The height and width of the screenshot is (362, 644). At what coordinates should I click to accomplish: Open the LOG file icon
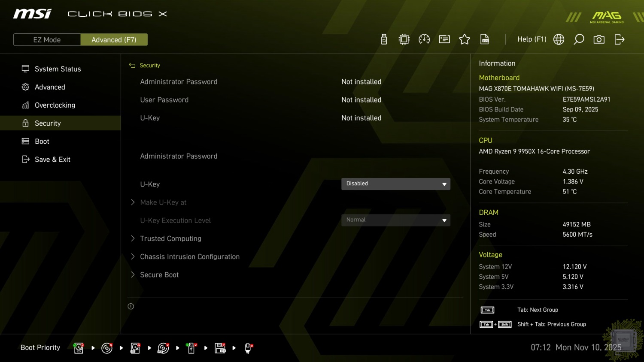(485, 39)
